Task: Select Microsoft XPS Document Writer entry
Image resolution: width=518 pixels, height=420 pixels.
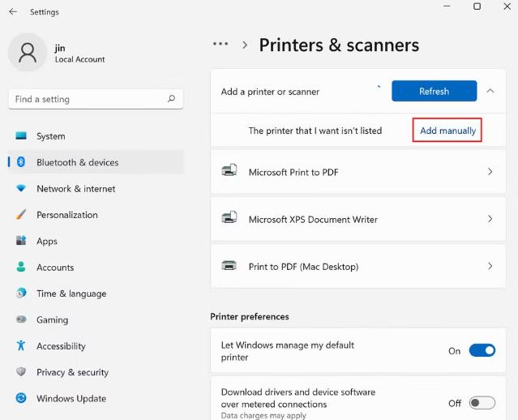Action: pyautogui.click(x=358, y=219)
